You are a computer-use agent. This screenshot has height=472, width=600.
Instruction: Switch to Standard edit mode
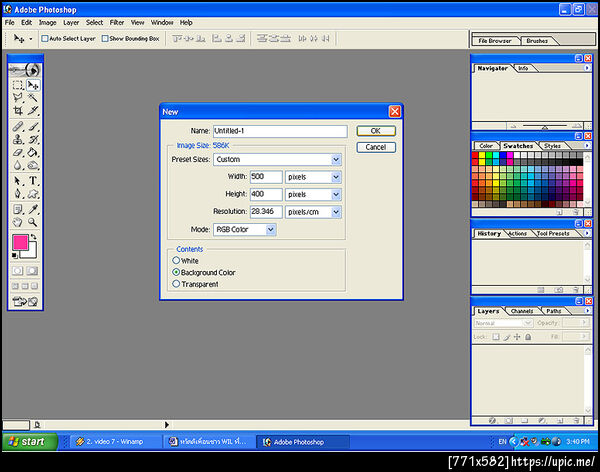[18, 271]
